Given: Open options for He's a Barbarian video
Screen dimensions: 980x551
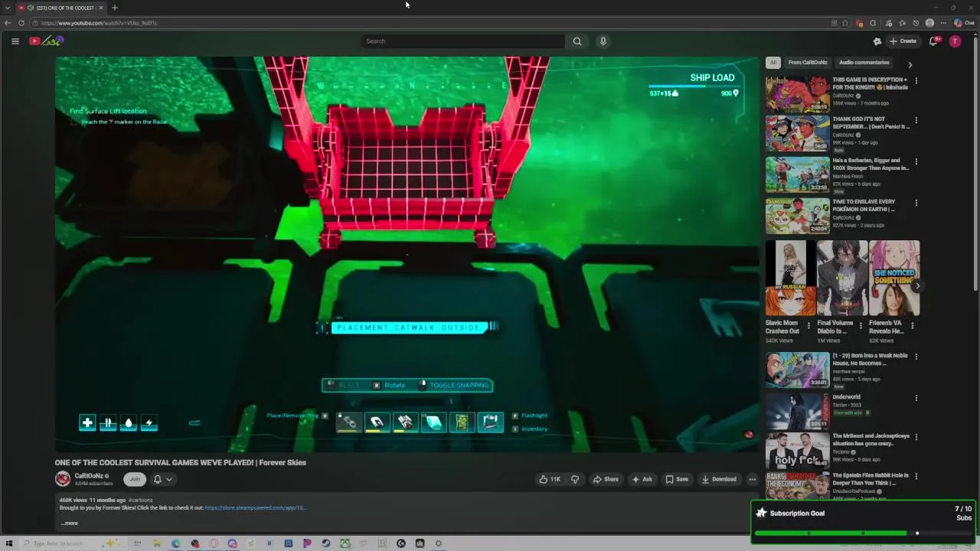Looking at the screenshot, I should click(916, 161).
